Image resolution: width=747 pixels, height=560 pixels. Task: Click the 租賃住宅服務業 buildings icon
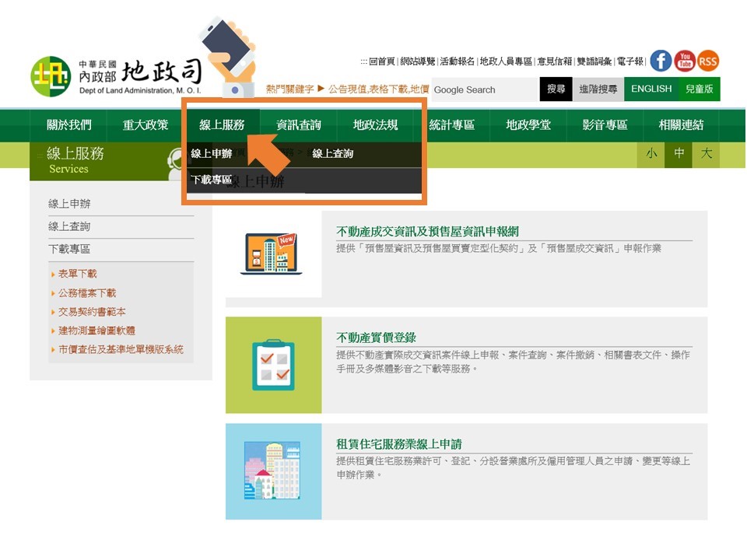(272, 471)
